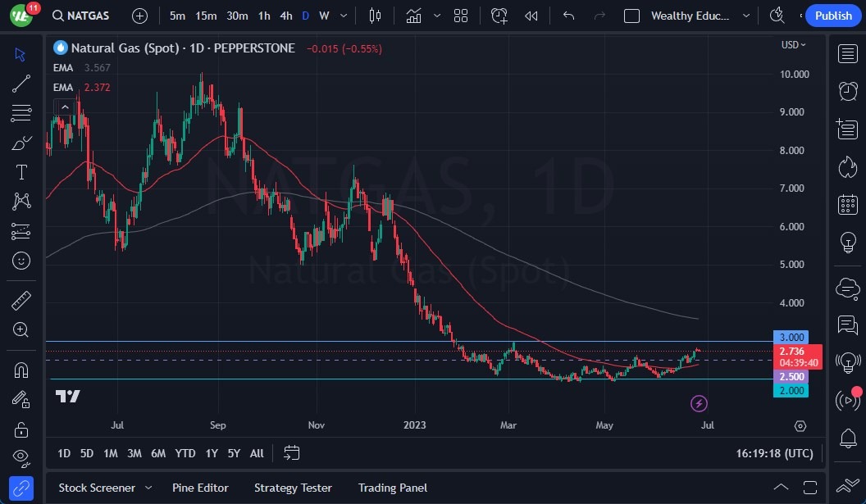
Task: Create a new alert
Action: [499, 16]
